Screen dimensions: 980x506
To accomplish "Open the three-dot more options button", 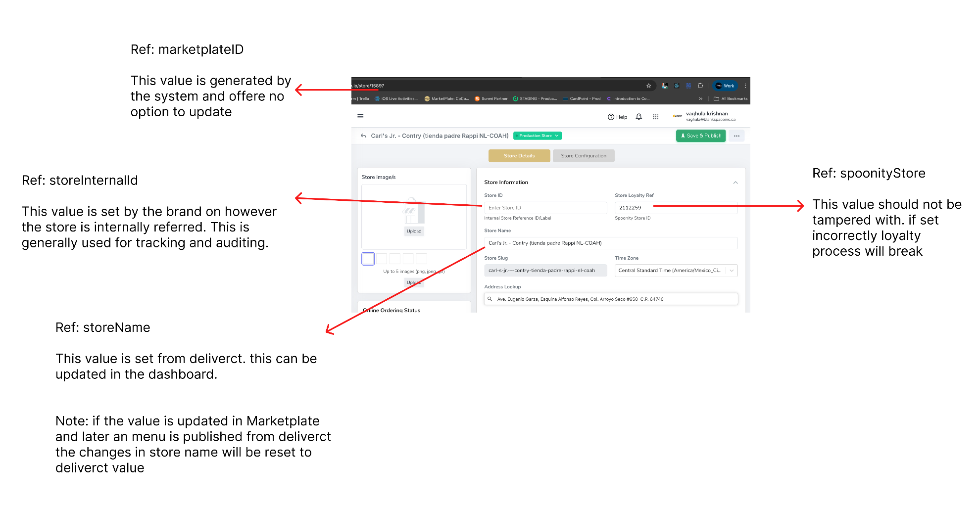I will 736,136.
